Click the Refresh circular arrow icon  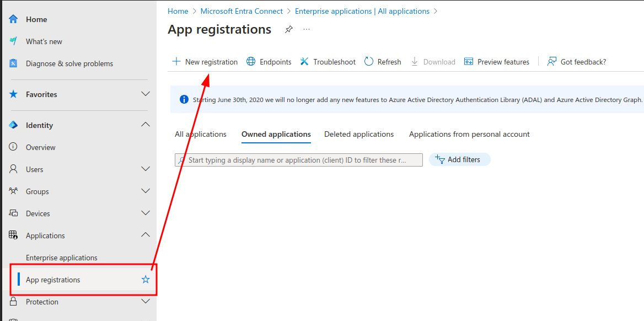tap(369, 62)
